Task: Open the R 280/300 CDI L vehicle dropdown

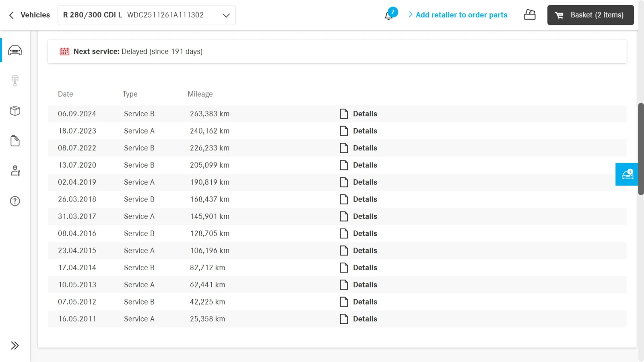Action: [147, 15]
